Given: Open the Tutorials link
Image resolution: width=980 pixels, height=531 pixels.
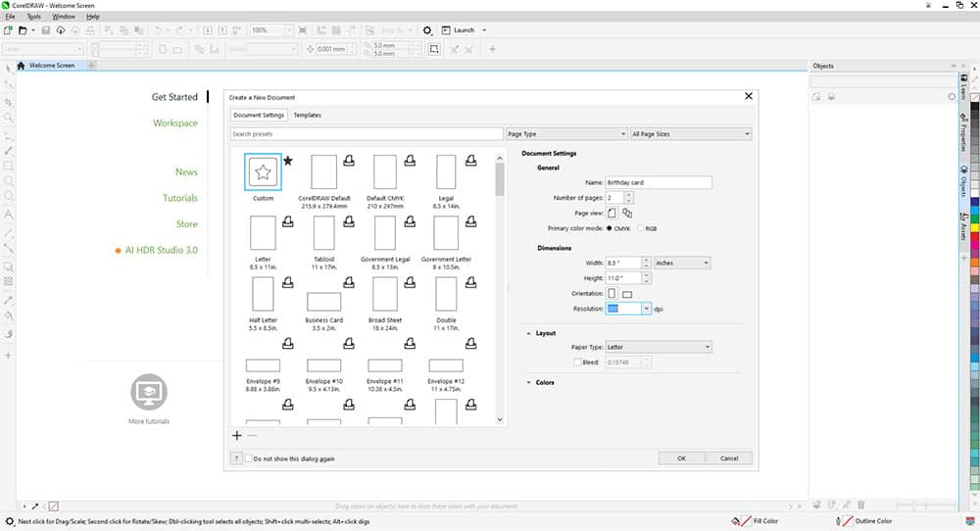Looking at the screenshot, I should tap(180, 198).
